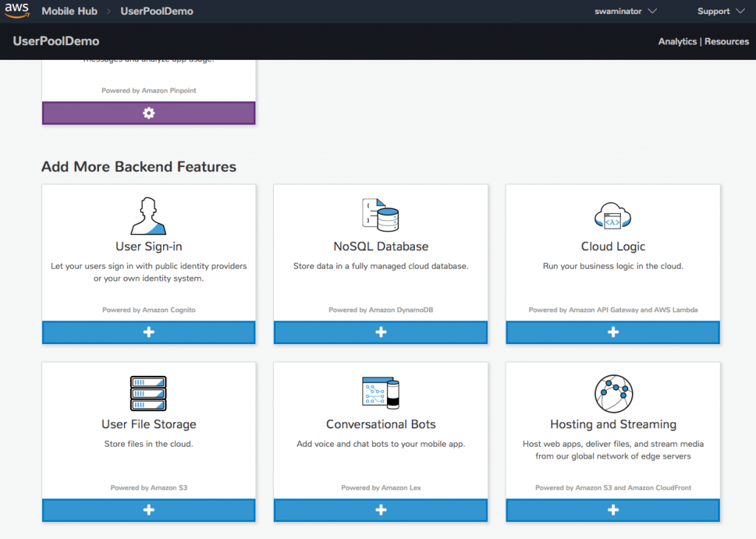Click 'Store data in a fully managed cloud database'

tap(381, 266)
